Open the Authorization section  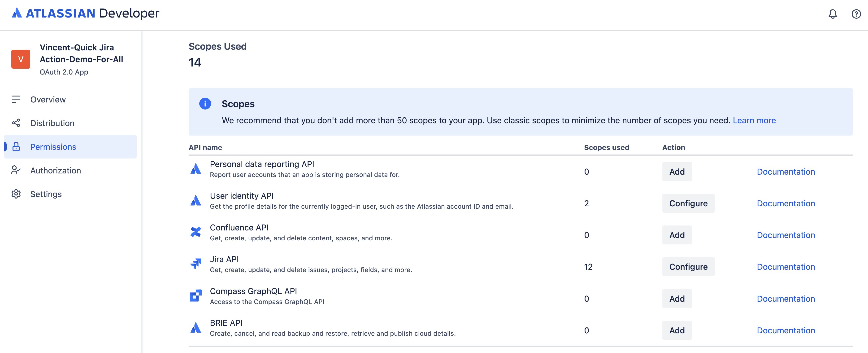56,170
